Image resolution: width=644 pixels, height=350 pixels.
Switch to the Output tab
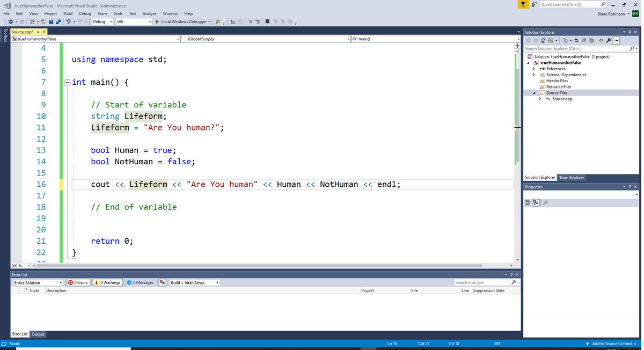point(38,334)
